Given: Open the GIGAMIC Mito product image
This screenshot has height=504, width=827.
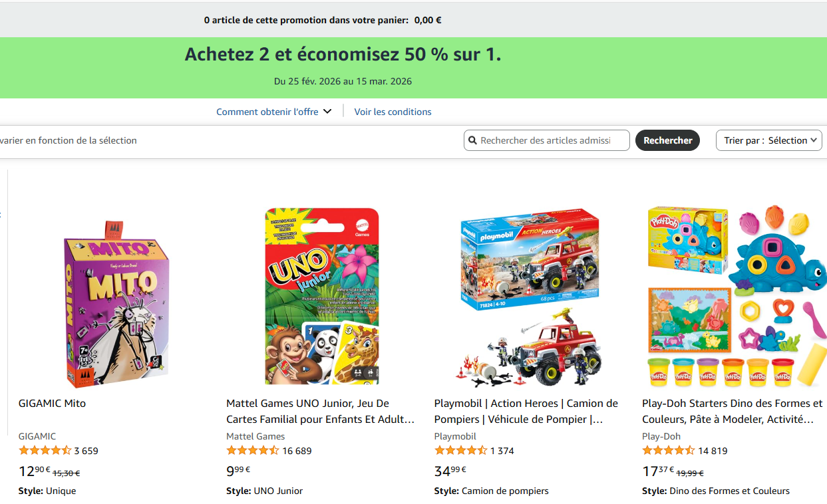Looking at the screenshot, I should coord(112,296).
